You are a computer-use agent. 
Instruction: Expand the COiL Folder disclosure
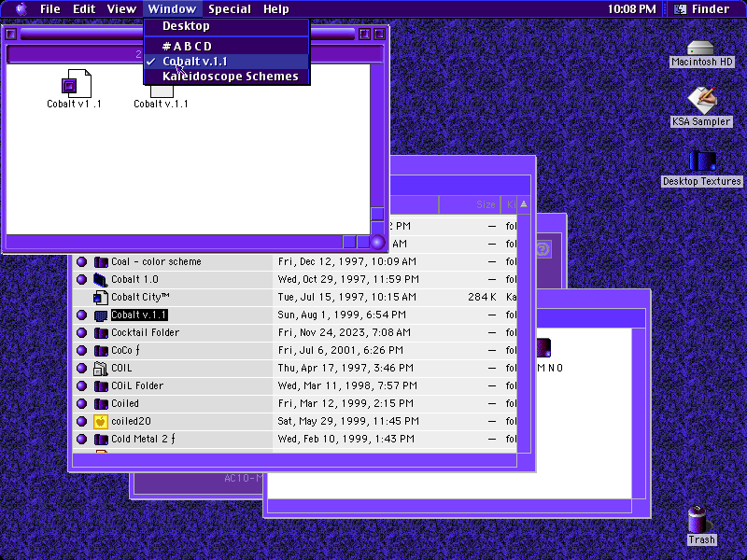click(x=81, y=385)
